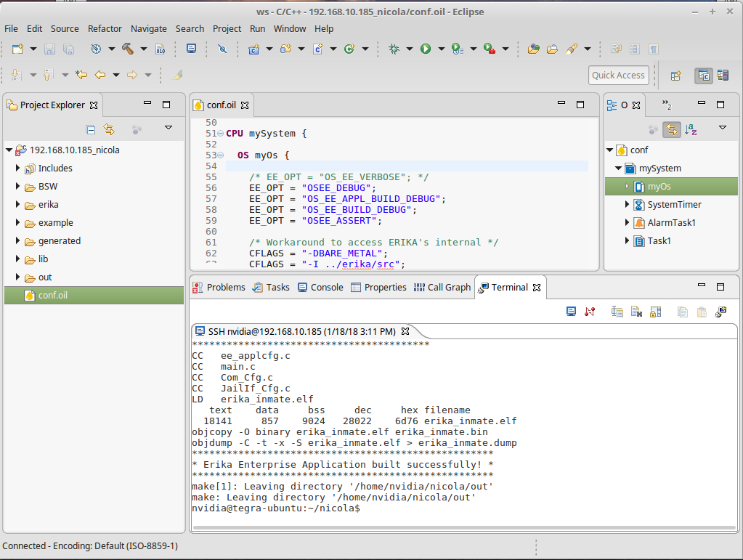The width and height of the screenshot is (743, 560).
Task: Click the External Tools run icon
Action: [x=490, y=49]
